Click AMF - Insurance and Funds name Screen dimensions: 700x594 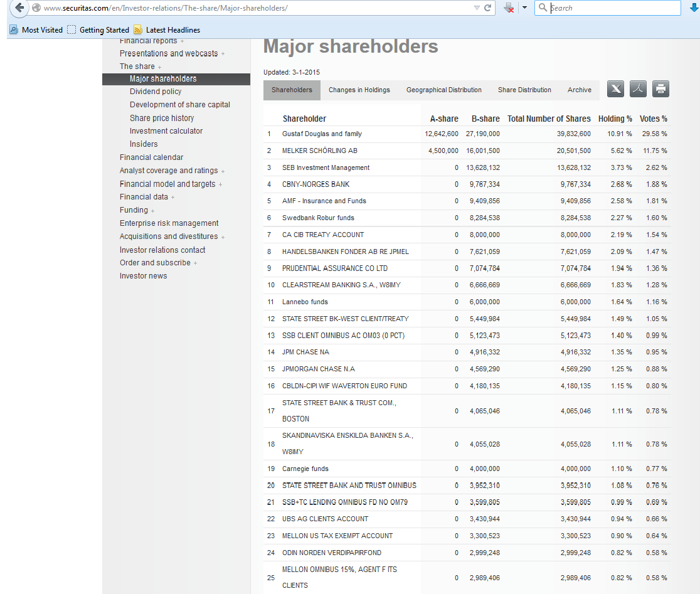pyautogui.click(x=324, y=201)
